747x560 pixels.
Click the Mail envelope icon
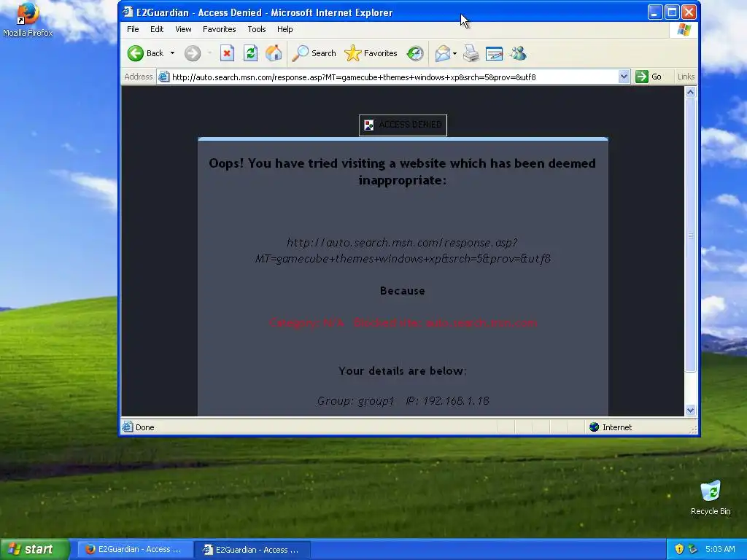tap(443, 53)
